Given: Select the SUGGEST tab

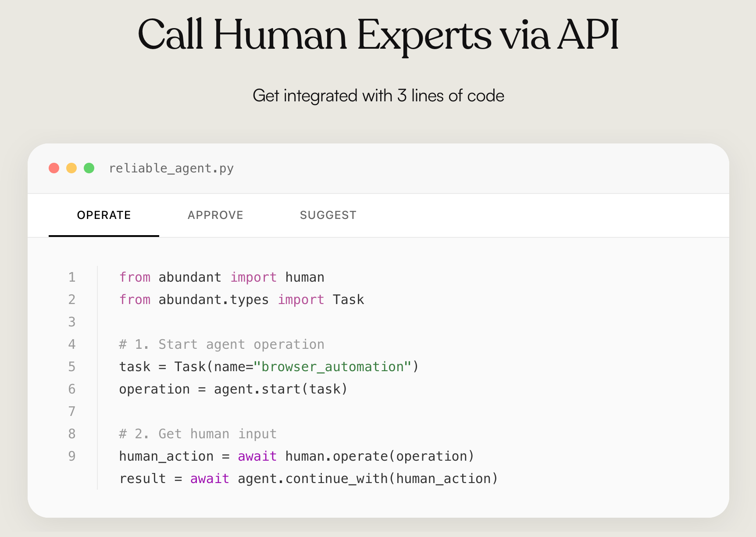Looking at the screenshot, I should click(x=328, y=215).
